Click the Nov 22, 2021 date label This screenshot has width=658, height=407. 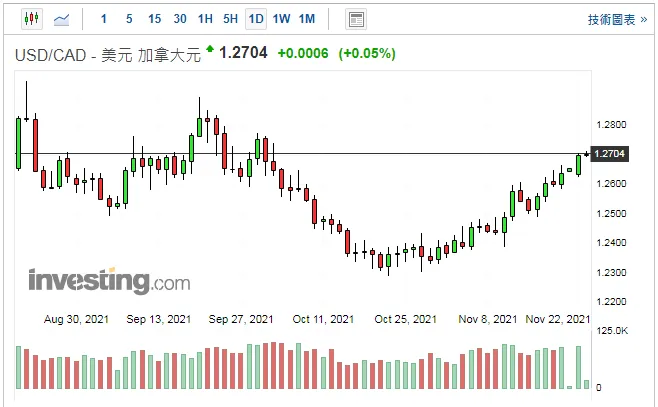click(x=558, y=319)
